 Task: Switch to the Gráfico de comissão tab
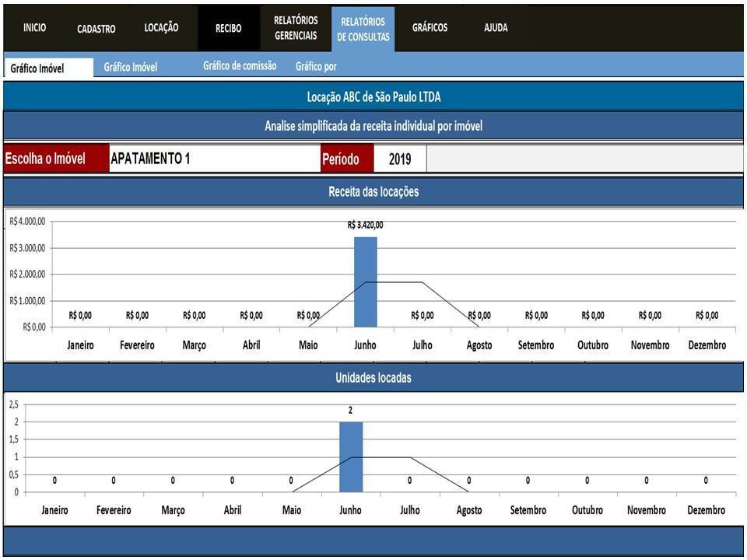pyautogui.click(x=240, y=66)
